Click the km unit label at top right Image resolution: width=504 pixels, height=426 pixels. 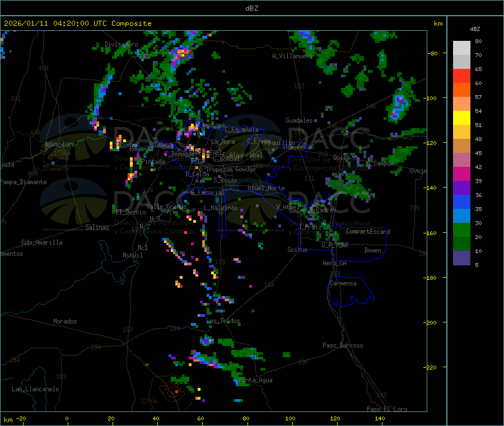click(438, 24)
